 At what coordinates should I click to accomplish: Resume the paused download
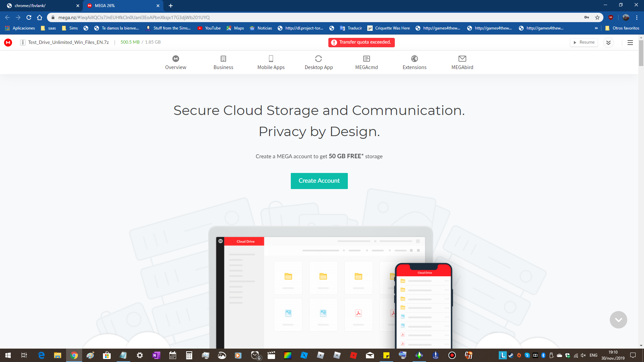click(x=584, y=42)
